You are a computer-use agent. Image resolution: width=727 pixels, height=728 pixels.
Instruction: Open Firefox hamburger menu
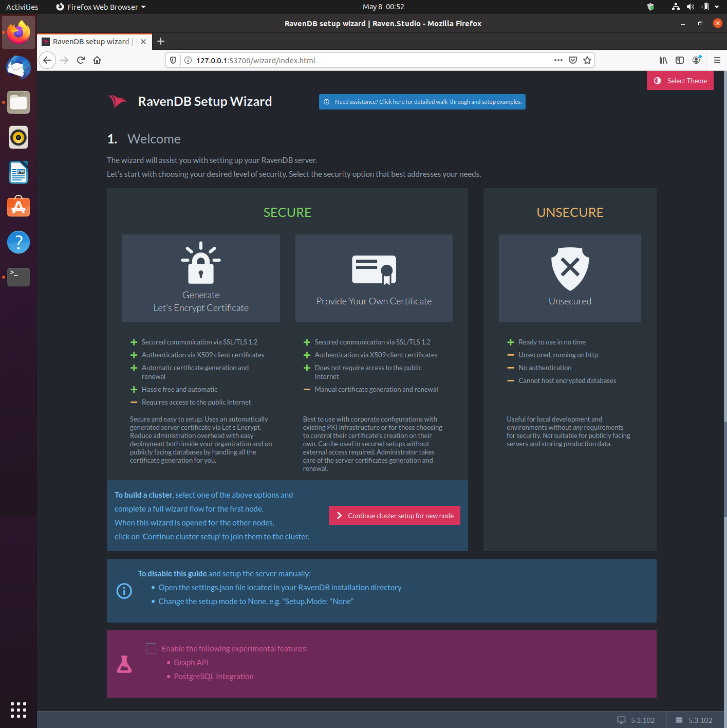point(717,60)
